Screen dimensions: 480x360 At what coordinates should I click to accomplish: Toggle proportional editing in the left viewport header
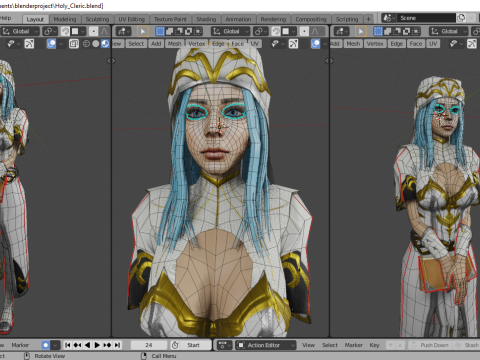click(x=94, y=31)
